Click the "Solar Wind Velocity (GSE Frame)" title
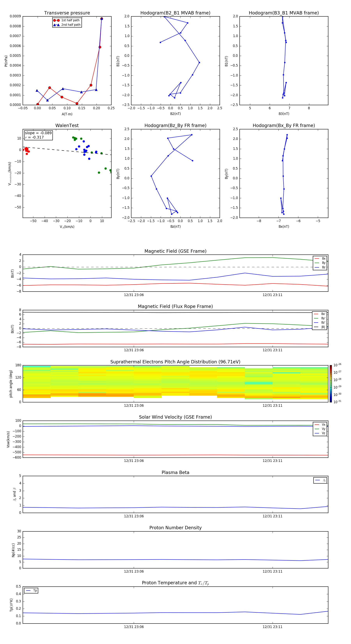This screenshot has width=351, height=644. (x=175, y=417)
